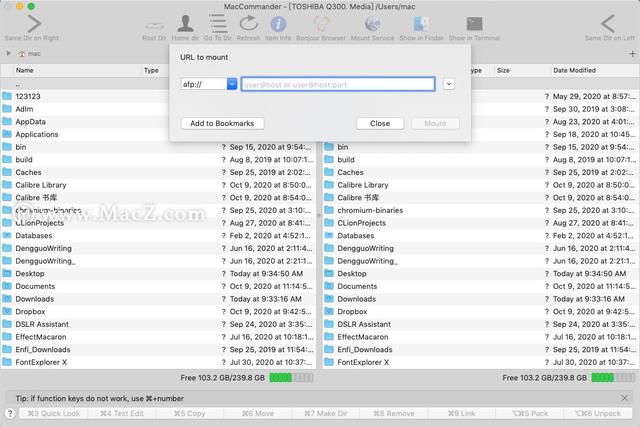Screen dimensions: 640x427
Task: Open the Item Info toolbar icon
Action: coord(278,24)
